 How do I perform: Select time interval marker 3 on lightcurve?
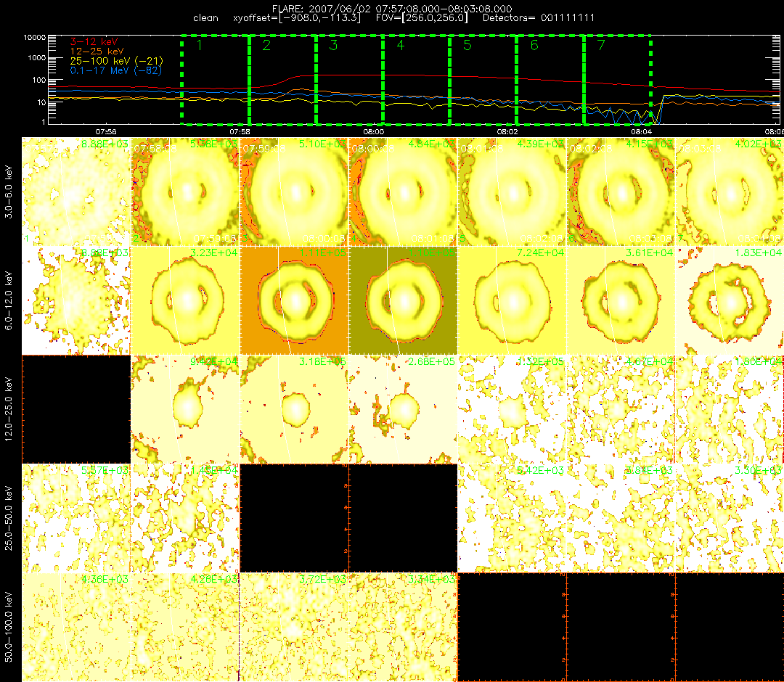(333, 45)
